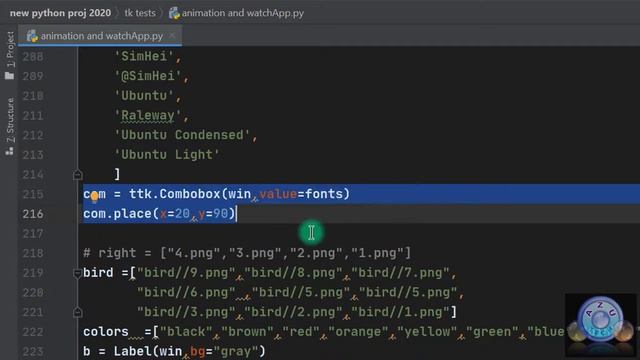Click 'ttk.Combobox' in line 215
This screenshot has width=640, height=360.
(x=175, y=194)
